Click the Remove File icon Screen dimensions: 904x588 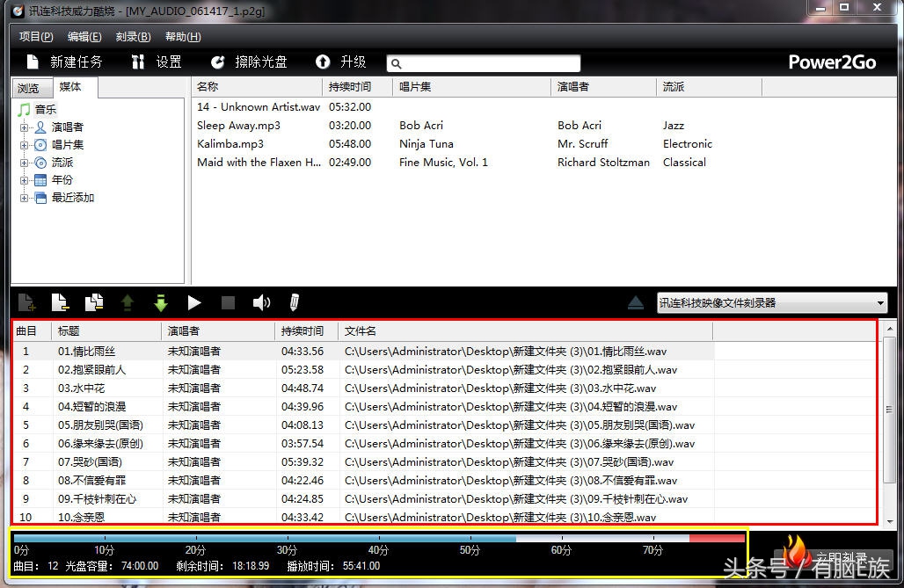tap(60, 302)
